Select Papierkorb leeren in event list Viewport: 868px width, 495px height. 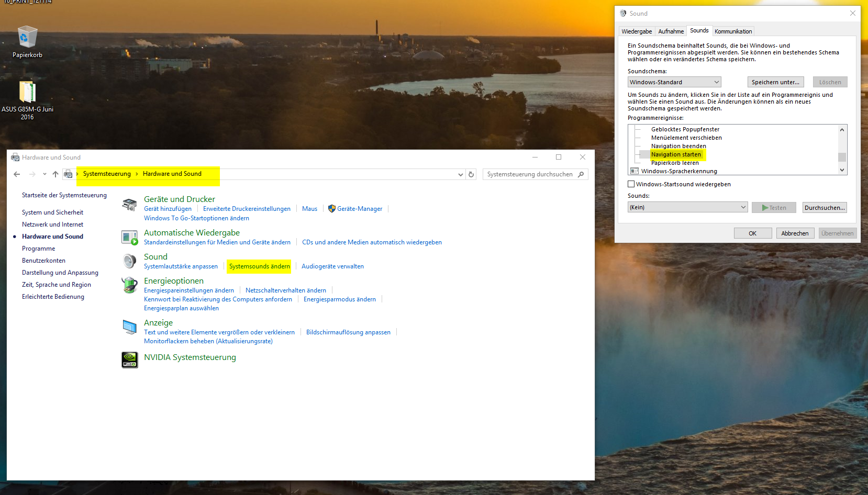[675, 163]
